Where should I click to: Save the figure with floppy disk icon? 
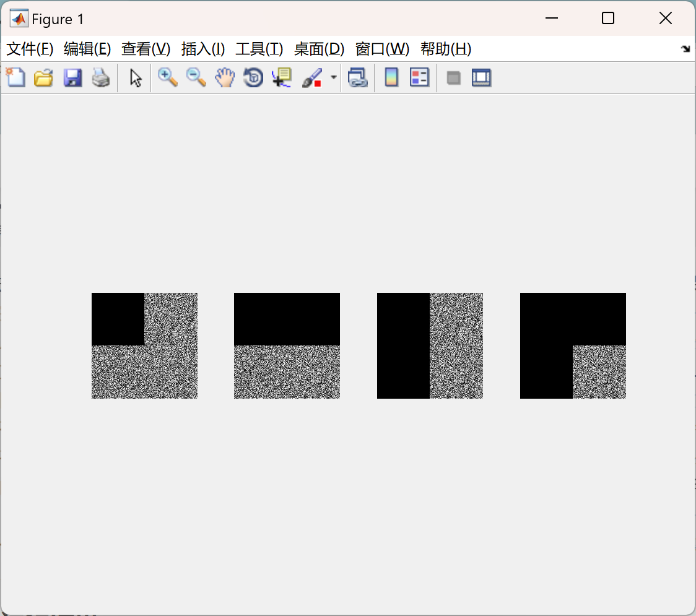[x=72, y=77]
